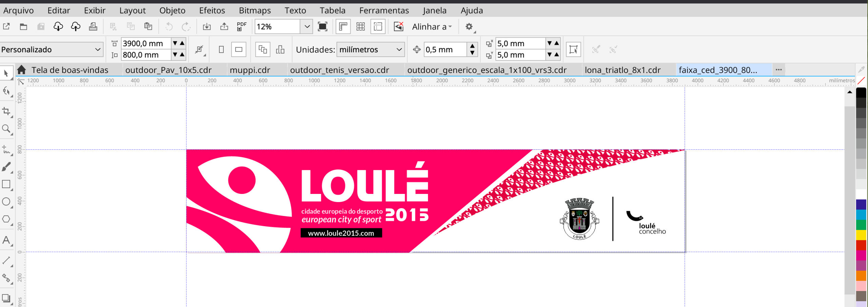868x307 pixels.
Task: Pick the red swatch from the color palette
Action: pos(862,244)
